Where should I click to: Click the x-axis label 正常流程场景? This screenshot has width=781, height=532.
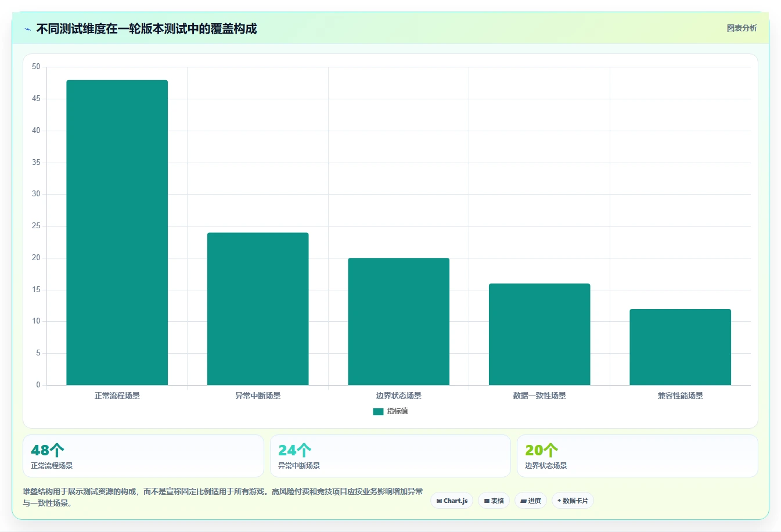pyautogui.click(x=117, y=396)
